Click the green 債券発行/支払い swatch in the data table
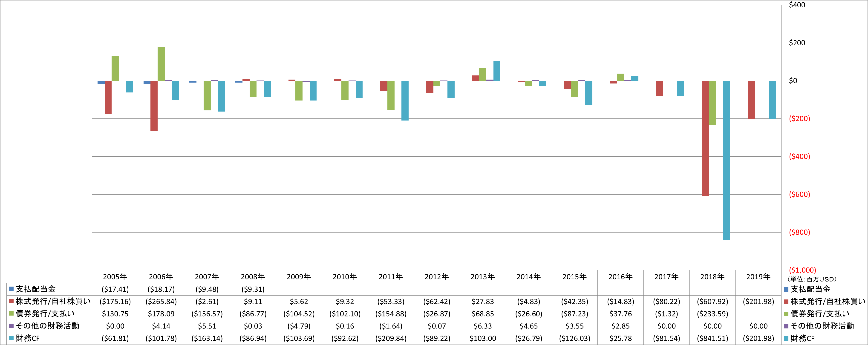Viewport: 868px width, 345px height. pos(11,314)
